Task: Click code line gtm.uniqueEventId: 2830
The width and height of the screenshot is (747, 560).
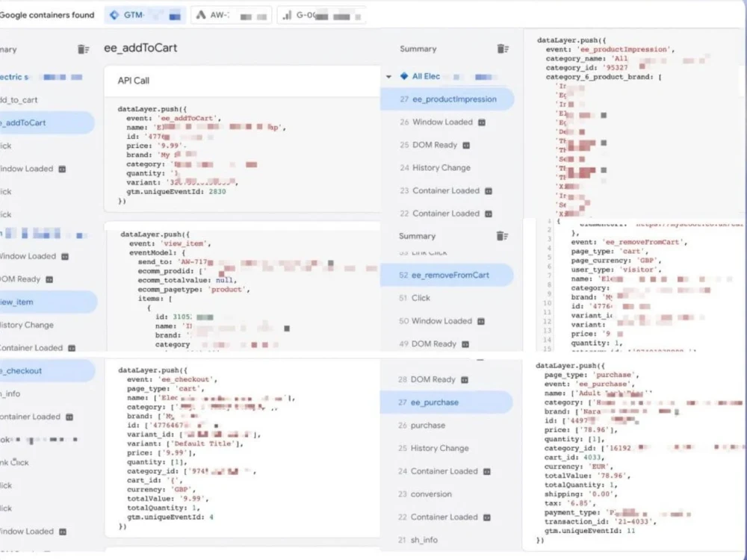Action: coord(176,191)
